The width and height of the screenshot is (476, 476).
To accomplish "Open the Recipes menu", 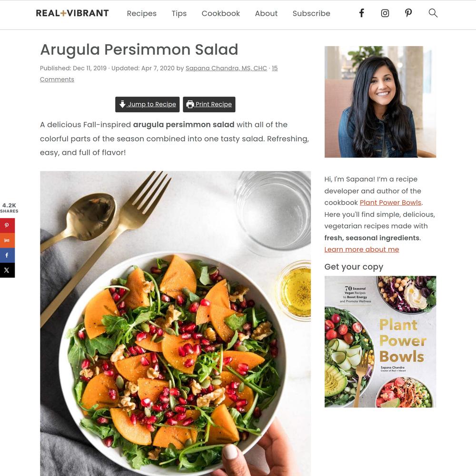I will 141,13.
